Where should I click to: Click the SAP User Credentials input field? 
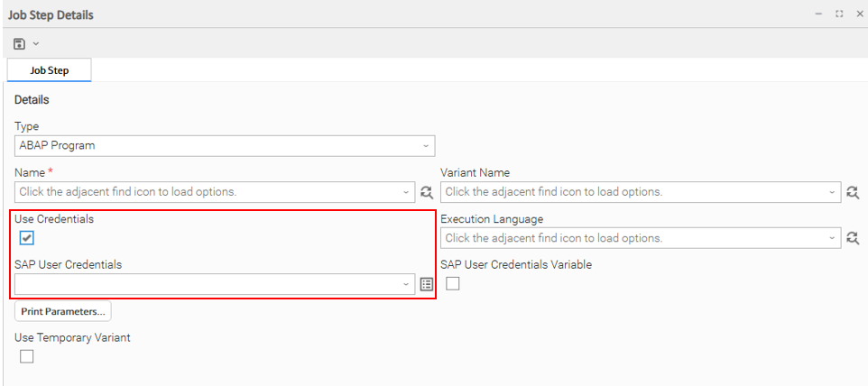click(x=208, y=284)
